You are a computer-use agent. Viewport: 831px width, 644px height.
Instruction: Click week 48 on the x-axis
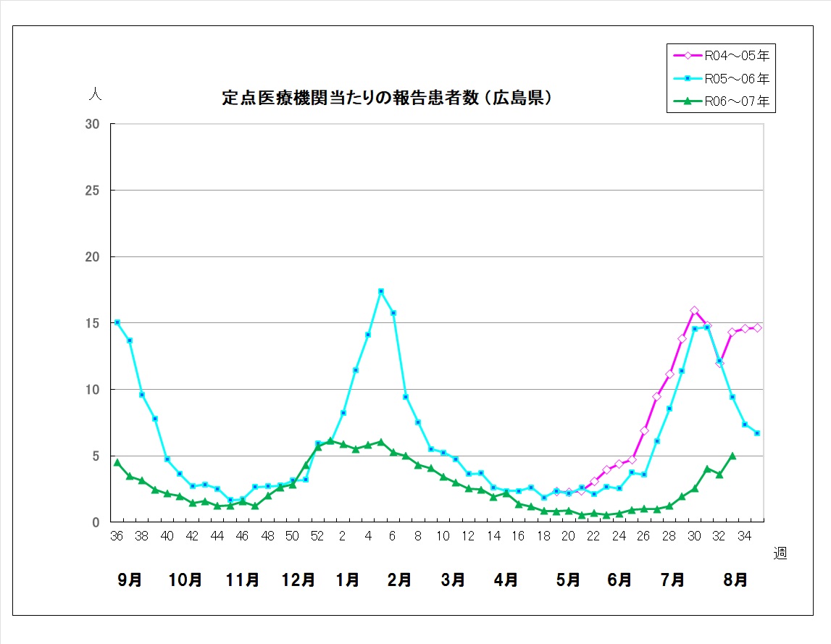(x=267, y=536)
